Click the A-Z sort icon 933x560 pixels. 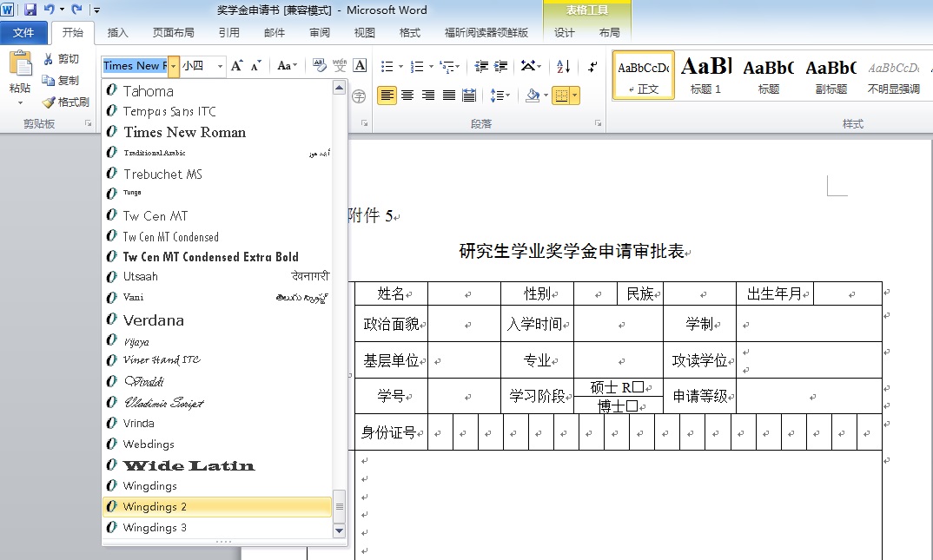(564, 66)
